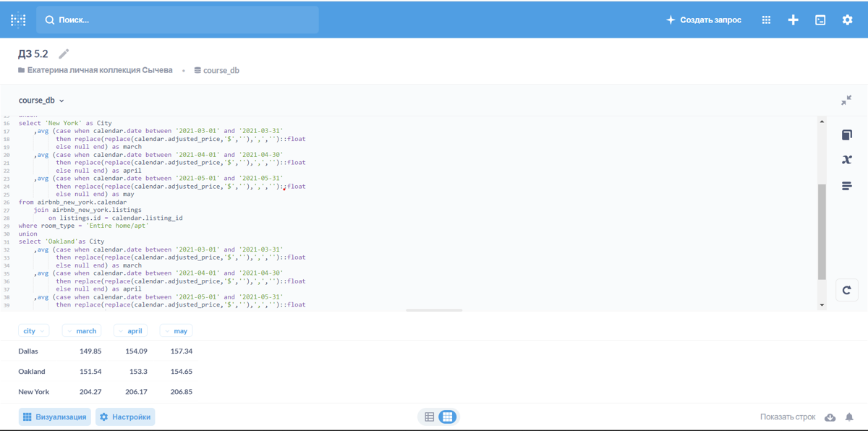The width and height of the screenshot is (868, 431).
Task: Open the city column header menu
Action: tap(33, 330)
